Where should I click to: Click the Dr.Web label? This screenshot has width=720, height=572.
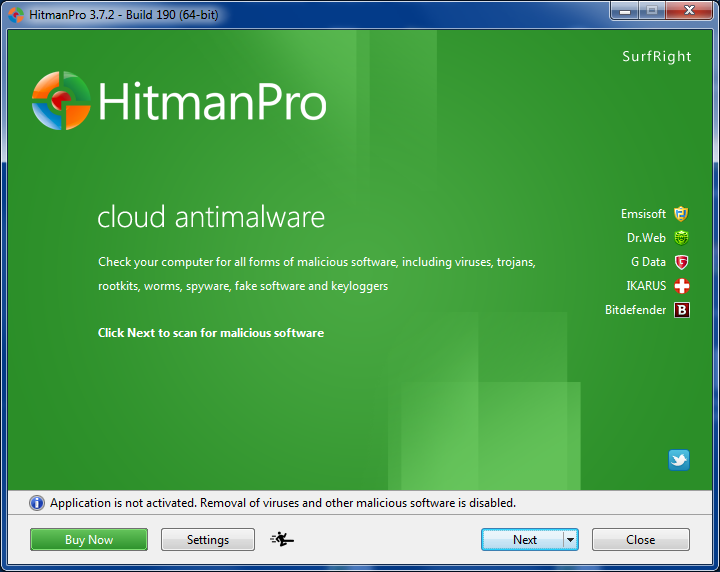tap(646, 238)
